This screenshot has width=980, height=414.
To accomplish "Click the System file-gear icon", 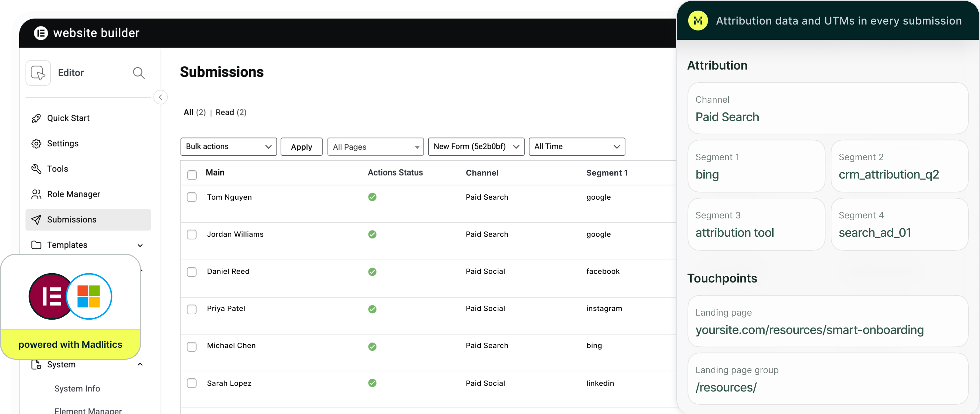I will click(36, 365).
